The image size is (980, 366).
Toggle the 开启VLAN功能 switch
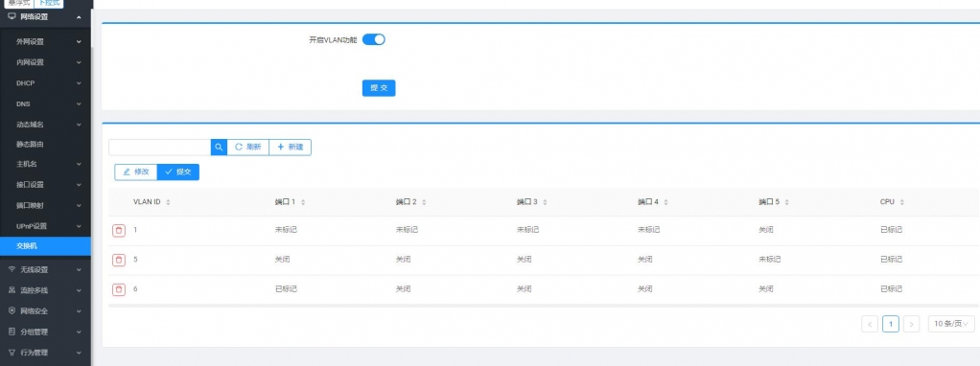tap(374, 39)
